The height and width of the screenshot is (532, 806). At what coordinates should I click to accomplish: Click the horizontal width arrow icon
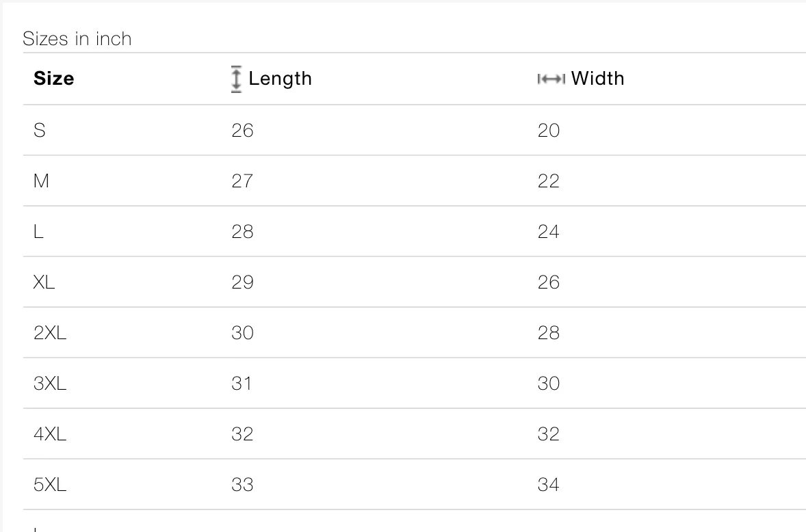[551, 79]
